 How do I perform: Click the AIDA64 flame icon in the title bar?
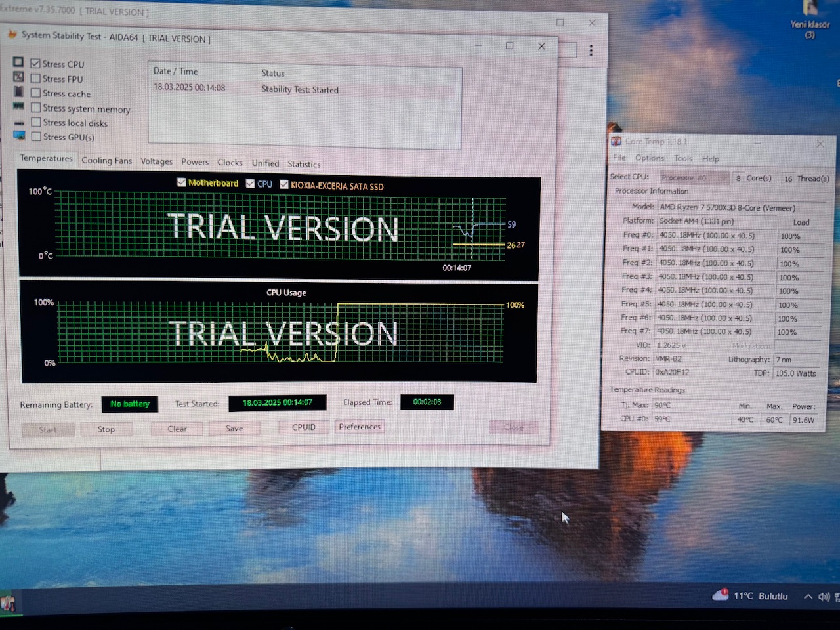pyautogui.click(x=12, y=33)
